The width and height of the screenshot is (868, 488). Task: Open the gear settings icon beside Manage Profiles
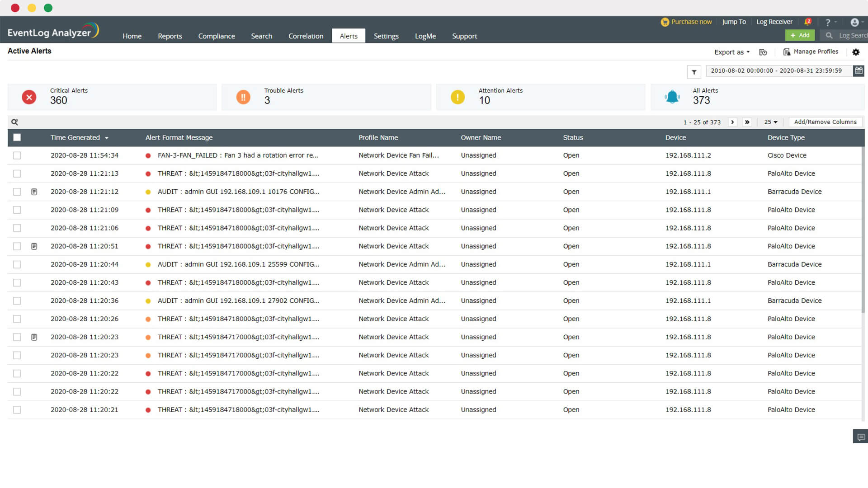[856, 52]
